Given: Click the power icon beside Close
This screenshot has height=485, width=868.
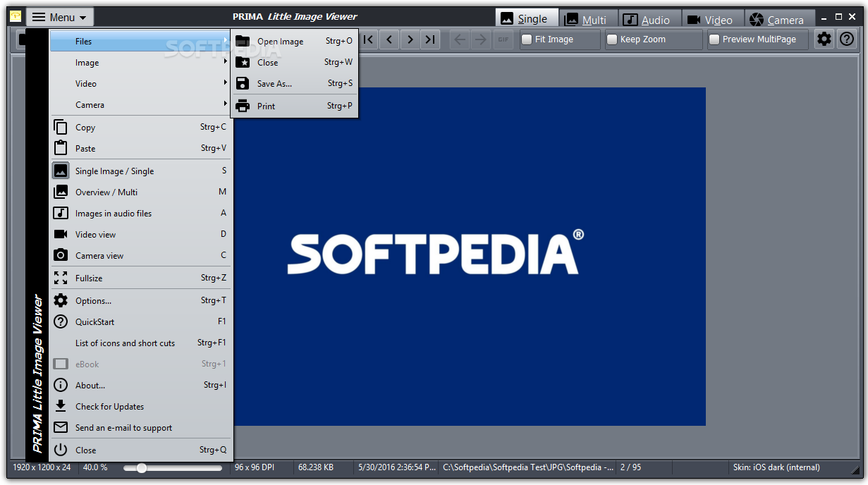Looking at the screenshot, I should pyautogui.click(x=61, y=450).
